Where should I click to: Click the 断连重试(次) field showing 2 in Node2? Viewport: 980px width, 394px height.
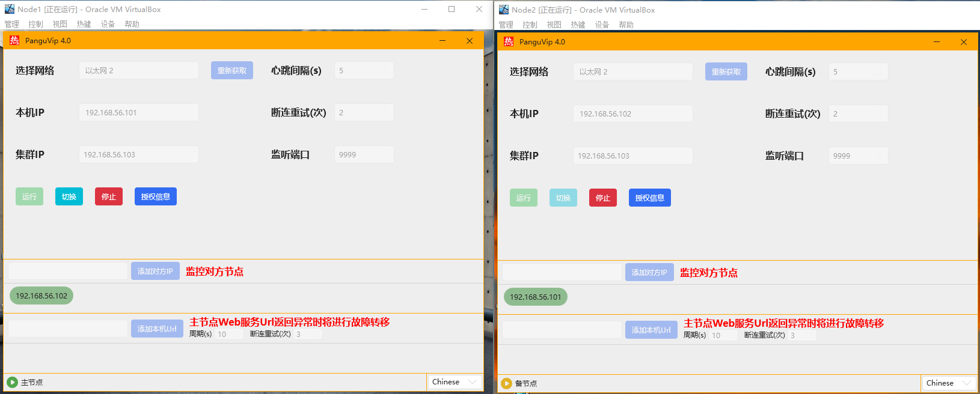[859, 114]
